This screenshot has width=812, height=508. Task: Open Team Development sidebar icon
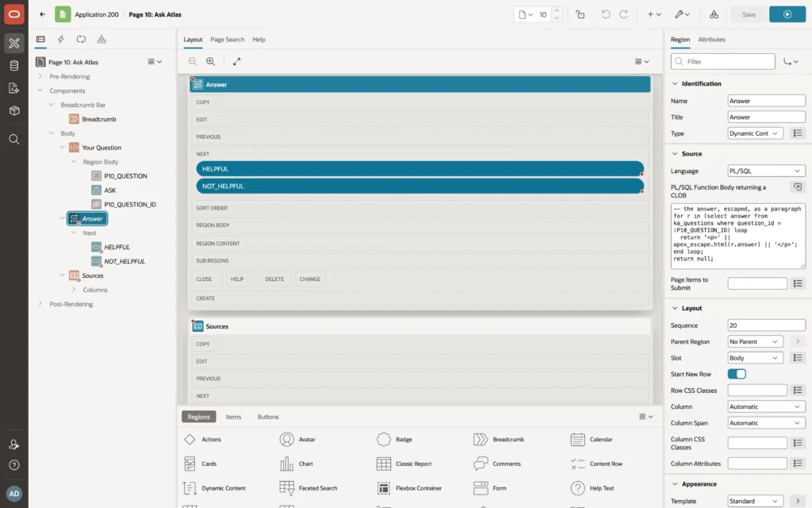[x=14, y=88]
